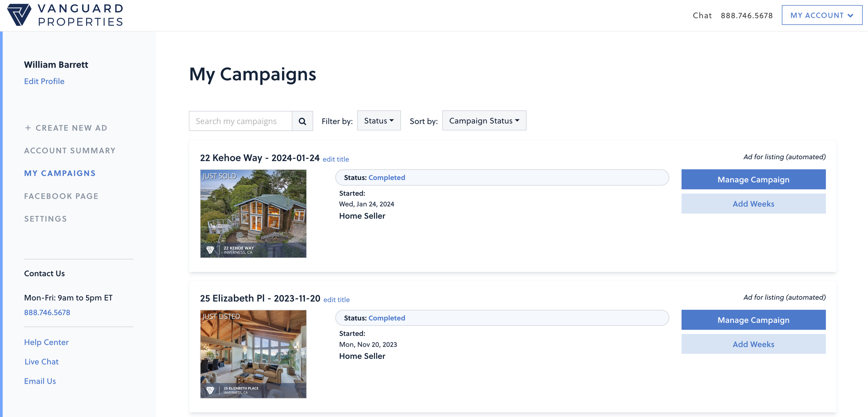
Task: Click Manage Campaign for 22 Kehoe Way
Action: pos(753,179)
